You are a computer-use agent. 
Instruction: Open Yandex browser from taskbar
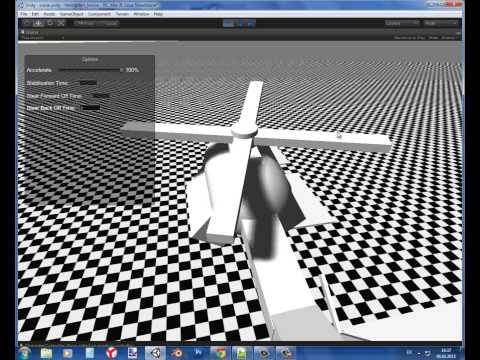tap(112, 353)
